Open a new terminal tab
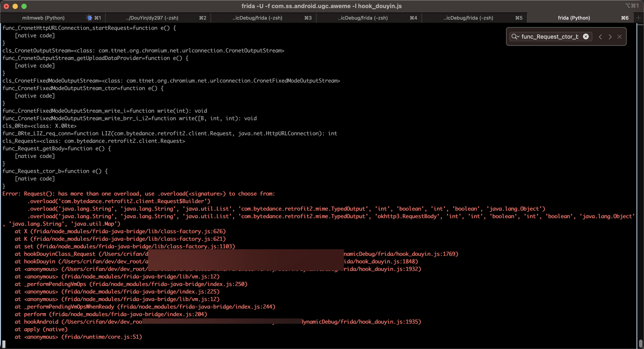The width and height of the screenshot is (644, 349). pyautogui.click(x=639, y=18)
